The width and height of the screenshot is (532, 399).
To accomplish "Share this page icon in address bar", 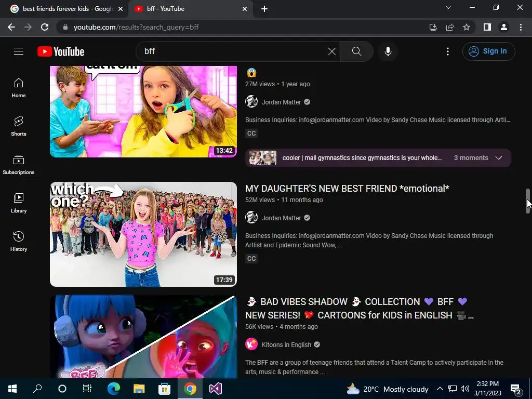I will (450, 27).
